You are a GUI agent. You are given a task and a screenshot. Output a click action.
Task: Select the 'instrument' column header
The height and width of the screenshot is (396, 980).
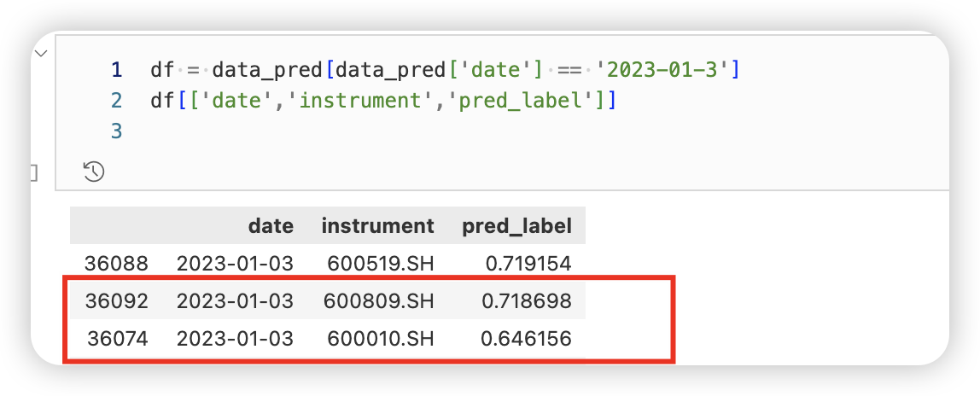coord(377,226)
